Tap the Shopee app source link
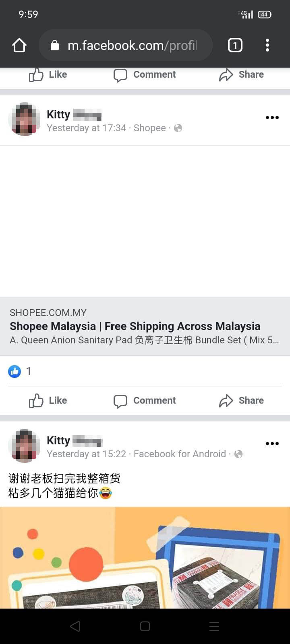The height and width of the screenshot is (644, 290). point(150,128)
